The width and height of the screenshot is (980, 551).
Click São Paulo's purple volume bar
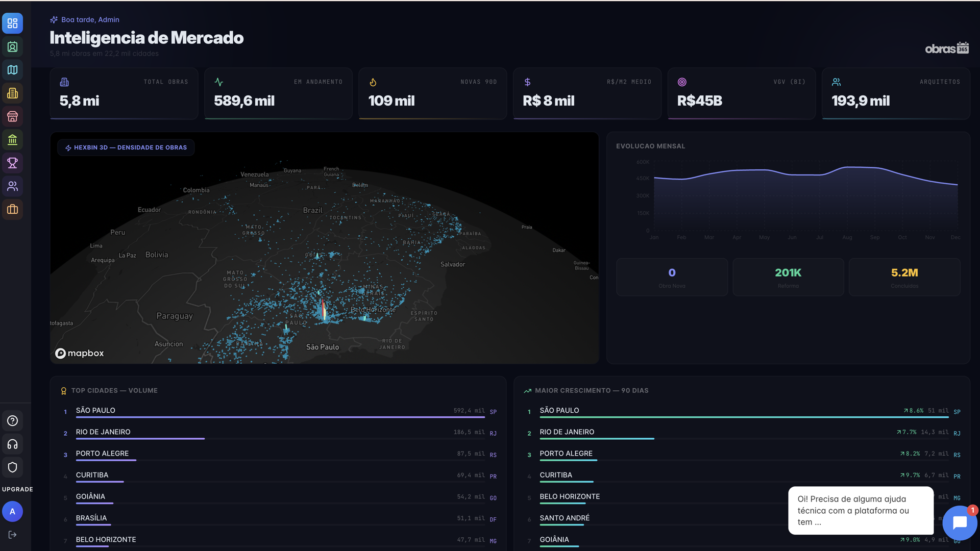(280, 417)
